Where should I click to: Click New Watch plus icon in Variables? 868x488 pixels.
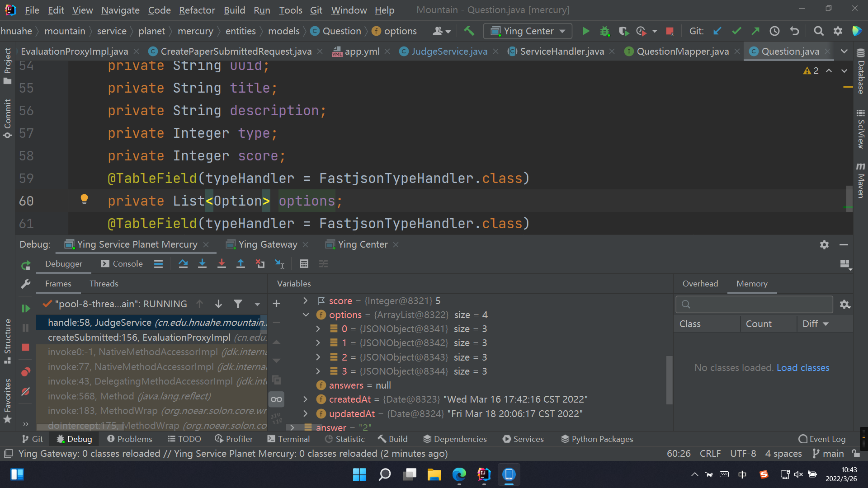pos(277,304)
